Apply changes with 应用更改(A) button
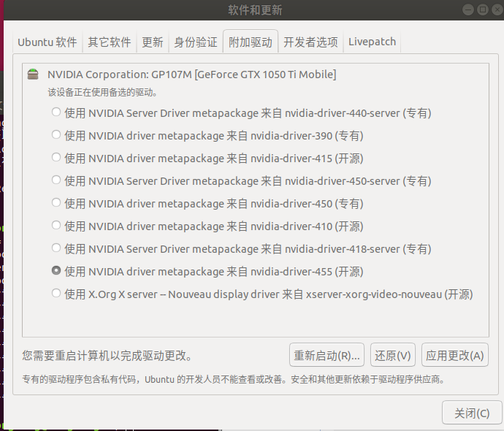Viewport: 504px width, 431px height. click(x=455, y=355)
